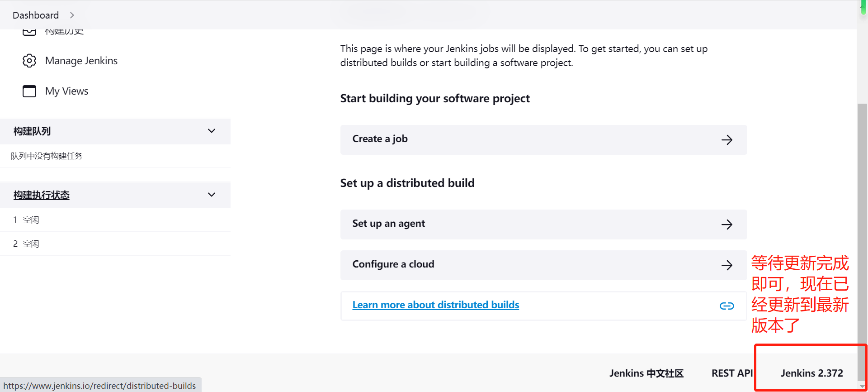
Task: Click the Jenkins 2.372 version button
Action: (x=811, y=373)
